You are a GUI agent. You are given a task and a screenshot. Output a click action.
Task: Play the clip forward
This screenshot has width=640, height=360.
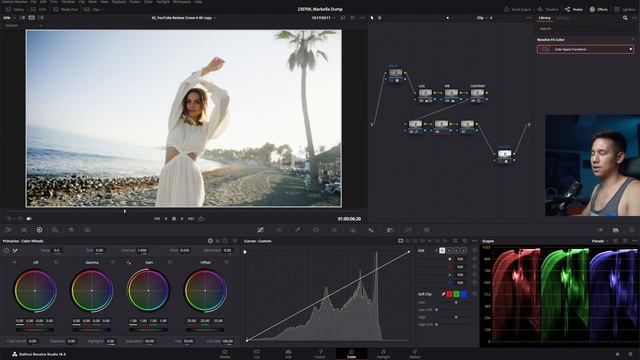click(x=182, y=219)
